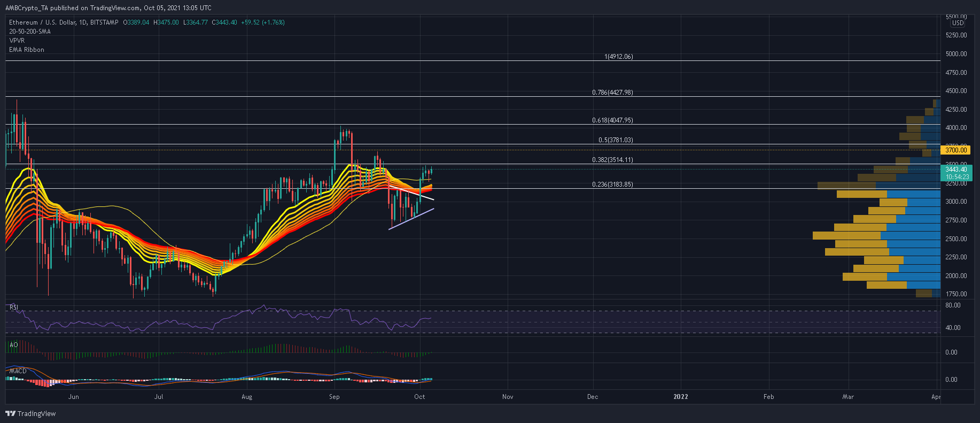Viewport: 980px width, 423px height.
Task: Click the AO pane label
Action: click(x=14, y=345)
